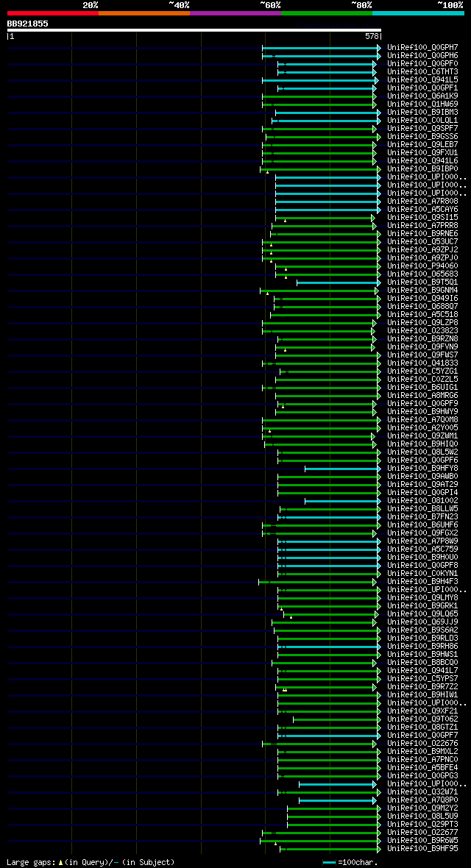Select the UniRef100_B9GNM4 label

(422, 290)
